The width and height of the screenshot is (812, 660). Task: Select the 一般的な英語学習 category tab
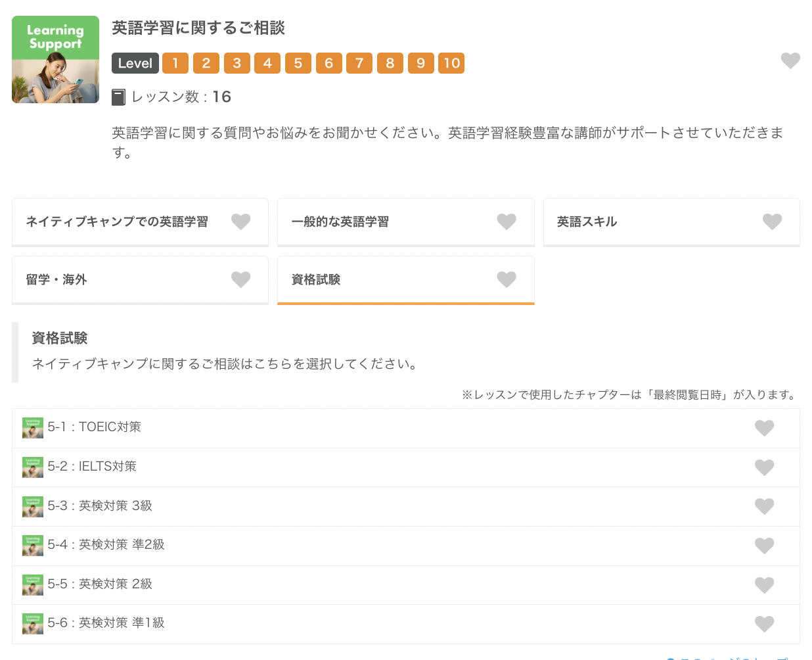pyautogui.click(x=340, y=222)
